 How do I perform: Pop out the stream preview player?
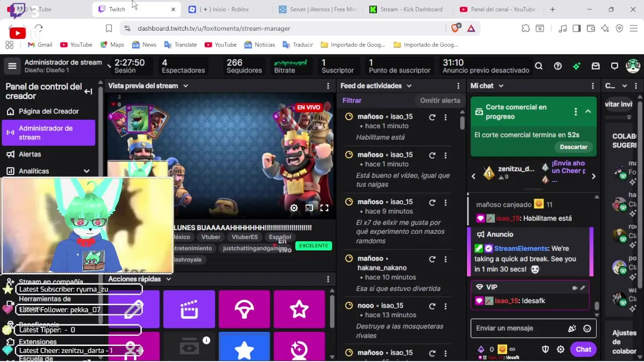click(x=309, y=208)
